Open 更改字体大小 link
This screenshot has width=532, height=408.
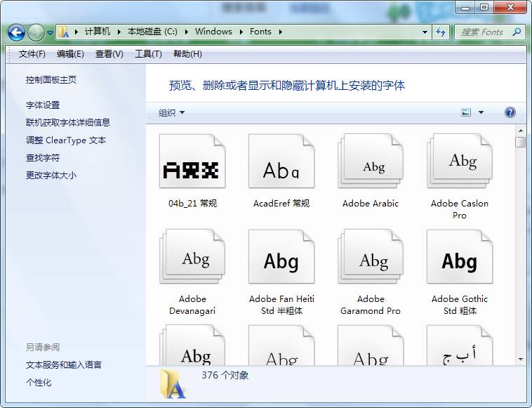(x=51, y=175)
